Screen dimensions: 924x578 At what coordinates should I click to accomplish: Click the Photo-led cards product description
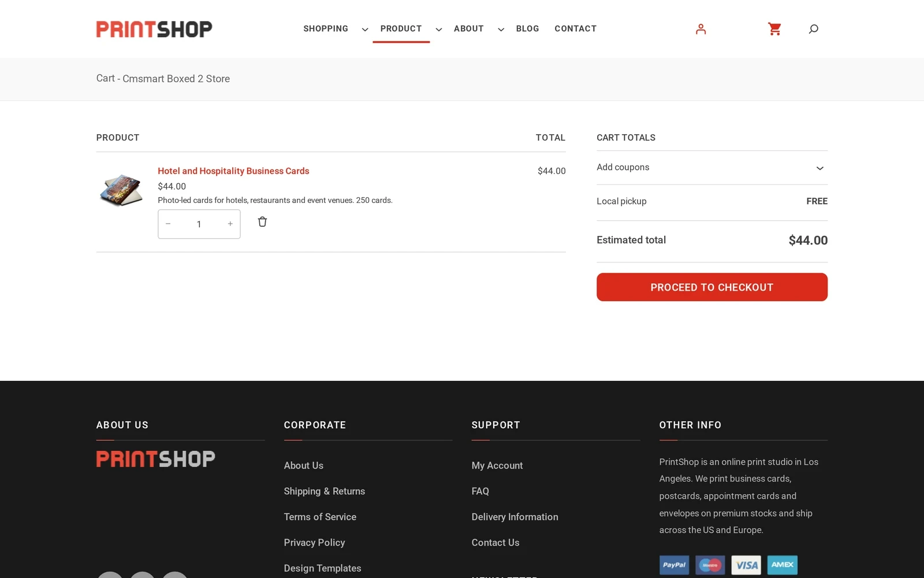click(275, 201)
